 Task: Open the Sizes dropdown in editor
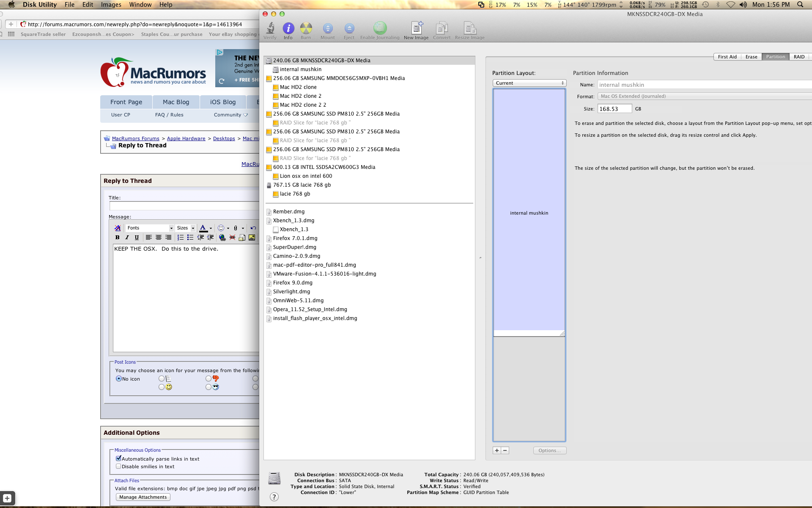[x=185, y=228]
